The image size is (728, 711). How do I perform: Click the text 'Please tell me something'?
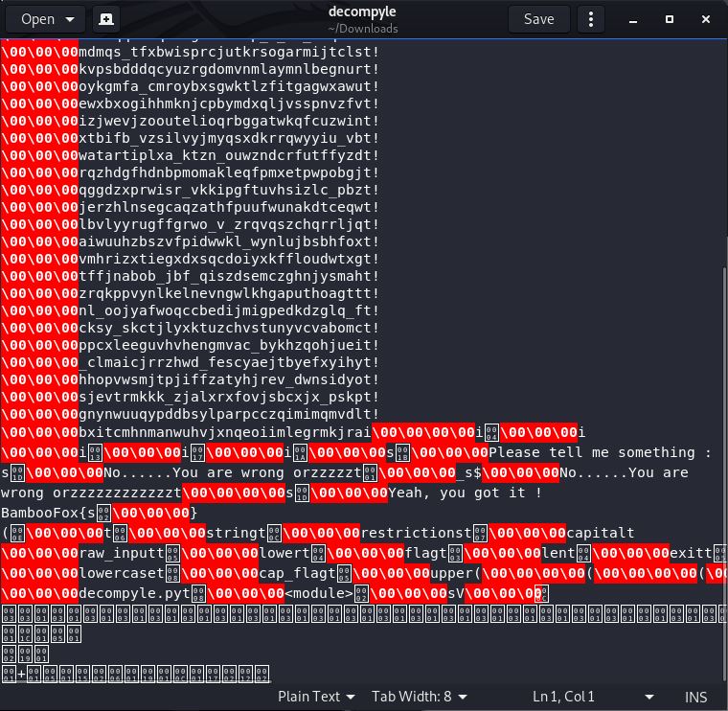592,452
